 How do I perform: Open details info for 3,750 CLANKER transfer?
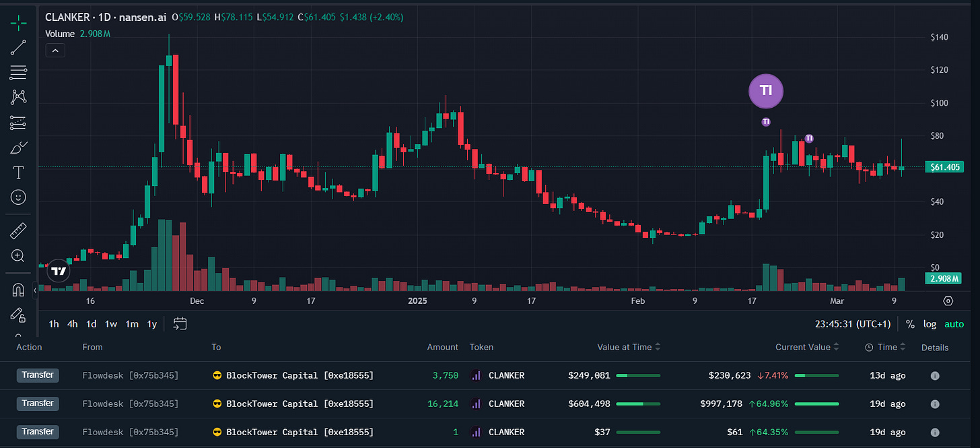click(935, 376)
